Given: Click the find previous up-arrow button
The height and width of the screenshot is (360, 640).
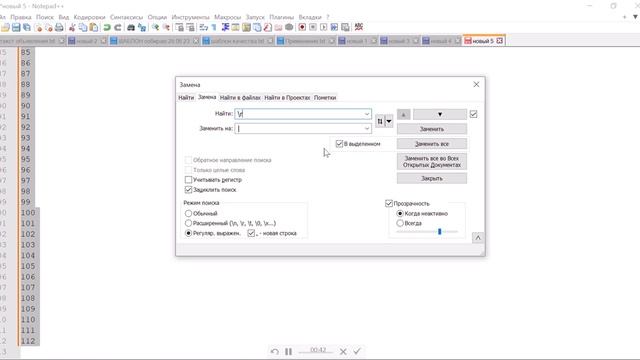Looking at the screenshot, I should 404,114.
